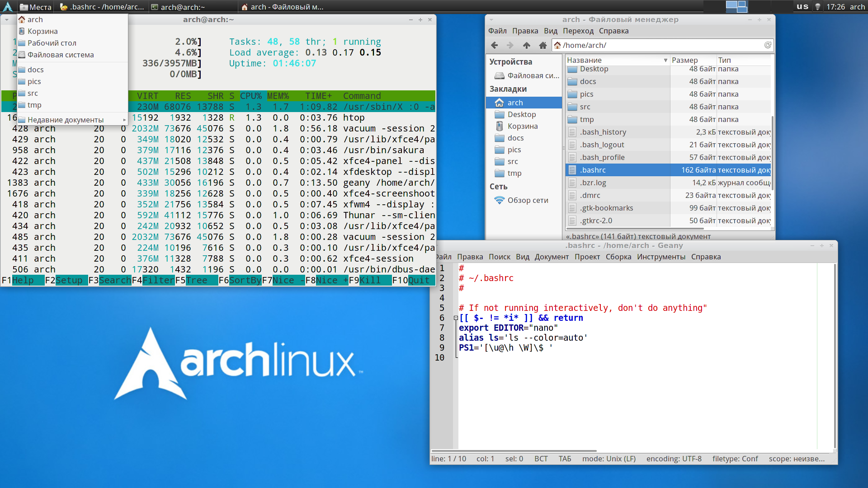This screenshot has width=868, height=488.
Task: Select .dmrc file in list
Action: [x=668, y=195]
